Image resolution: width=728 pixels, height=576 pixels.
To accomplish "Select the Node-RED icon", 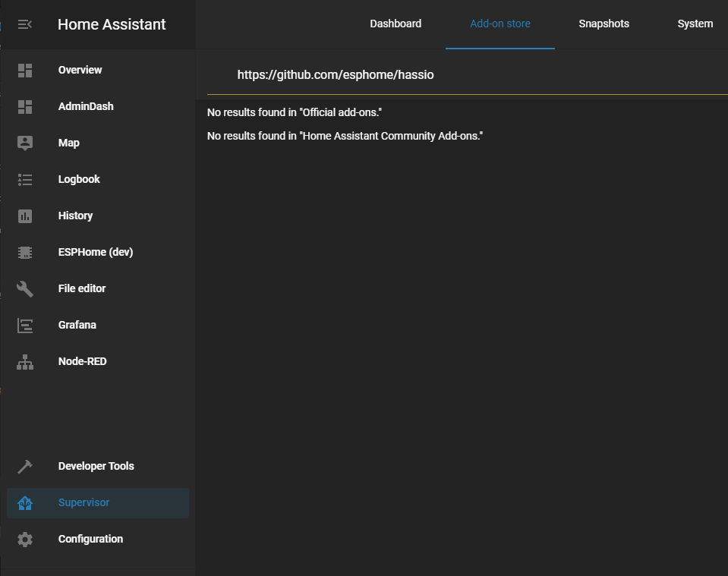I will pos(25,361).
